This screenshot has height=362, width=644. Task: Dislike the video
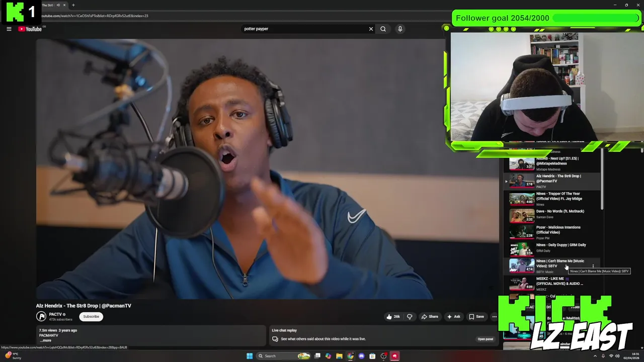tap(410, 317)
